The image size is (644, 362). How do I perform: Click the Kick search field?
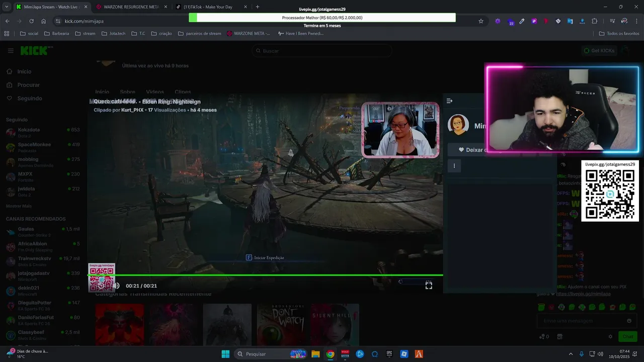(x=322, y=51)
